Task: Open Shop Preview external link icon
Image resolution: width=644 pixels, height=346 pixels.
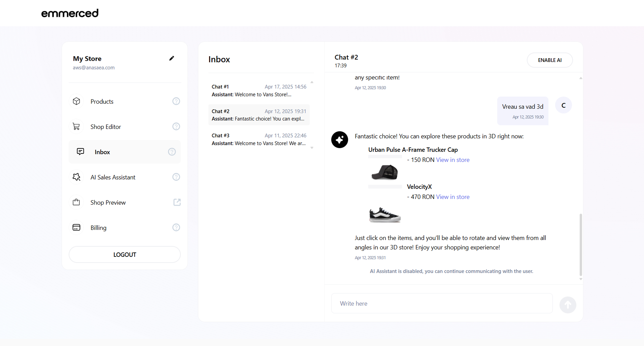Action: coord(177,202)
